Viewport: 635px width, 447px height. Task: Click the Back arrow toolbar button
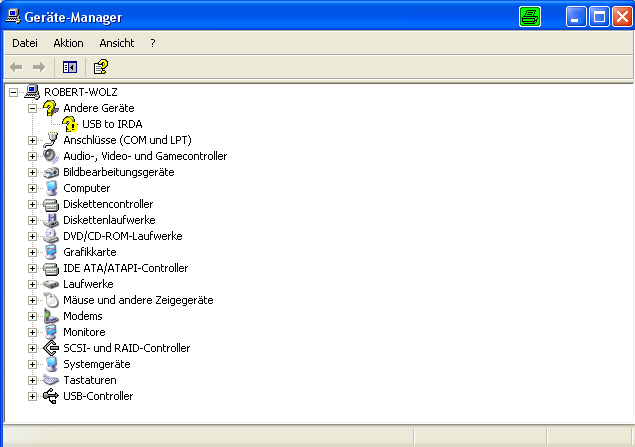[x=16, y=67]
